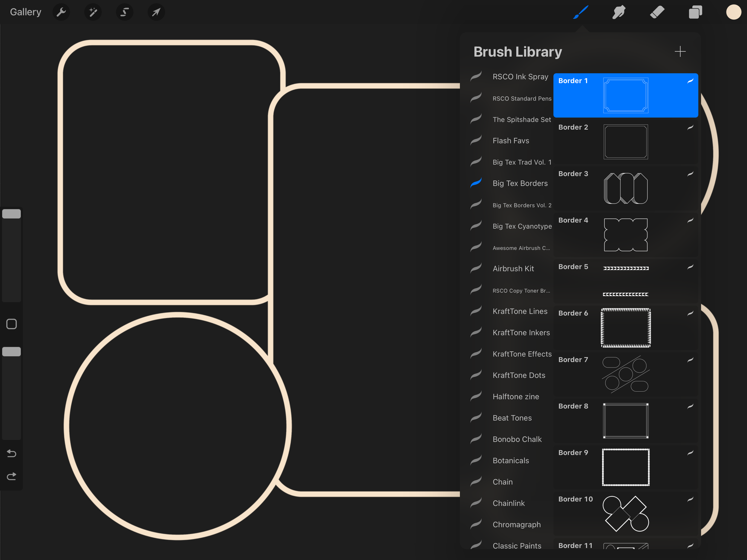Open the Halftone zine brush set

coord(515,397)
